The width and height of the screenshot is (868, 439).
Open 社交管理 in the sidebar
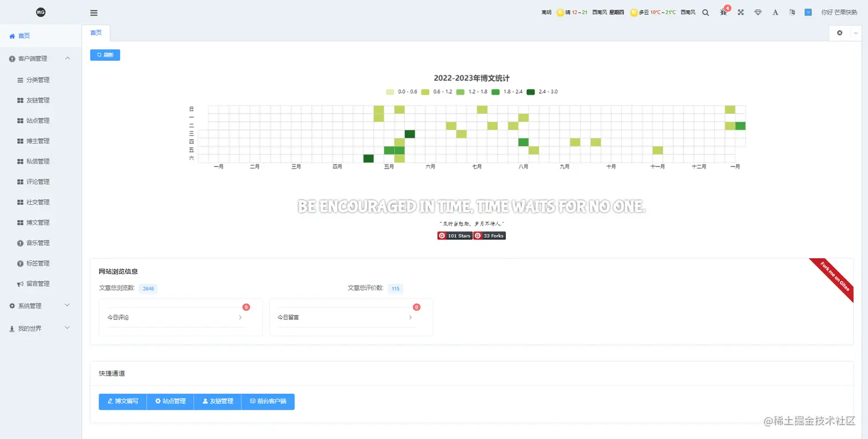(41, 202)
